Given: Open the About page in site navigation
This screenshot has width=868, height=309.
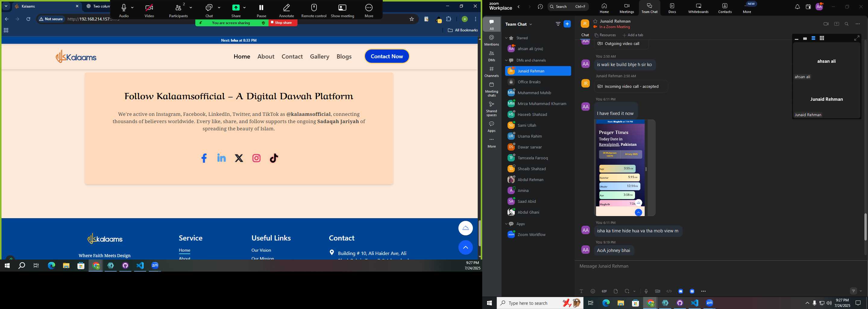Looking at the screenshot, I should click(266, 56).
